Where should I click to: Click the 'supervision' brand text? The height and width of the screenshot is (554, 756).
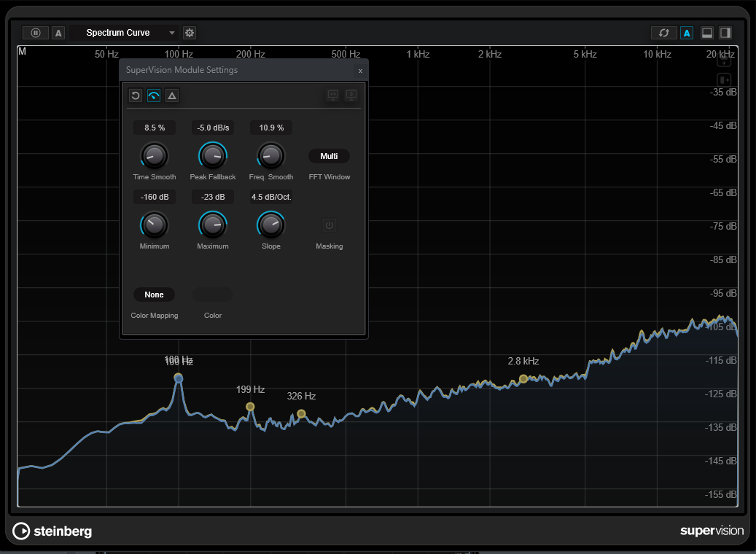click(x=712, y=531)
